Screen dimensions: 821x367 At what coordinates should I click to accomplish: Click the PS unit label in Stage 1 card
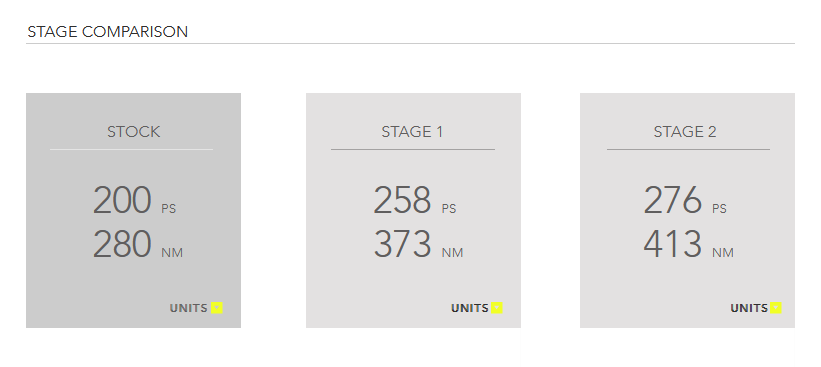(449, 209)
